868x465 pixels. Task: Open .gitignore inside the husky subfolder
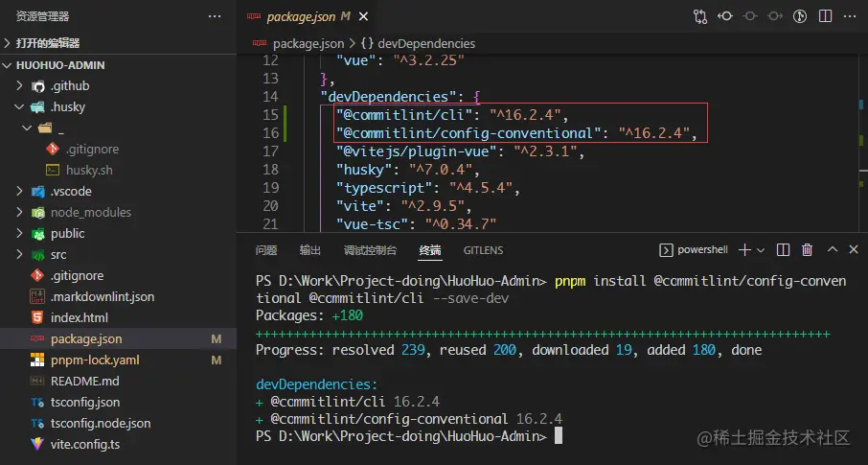92,150
